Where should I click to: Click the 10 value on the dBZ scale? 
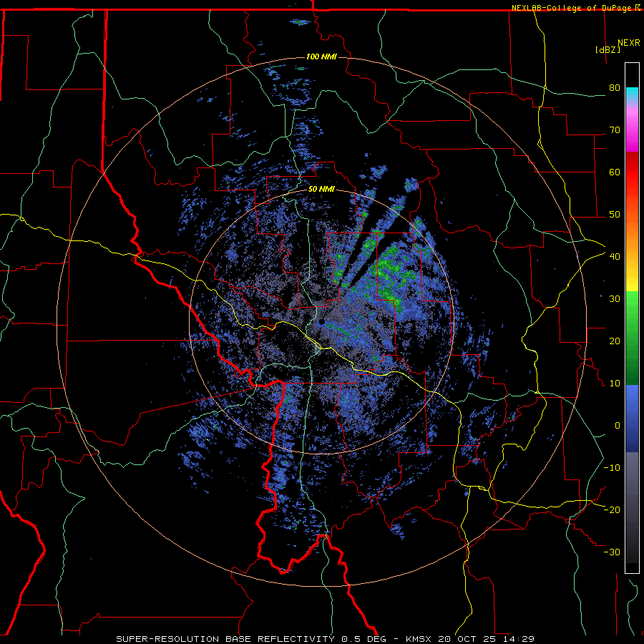coord(615,384)
